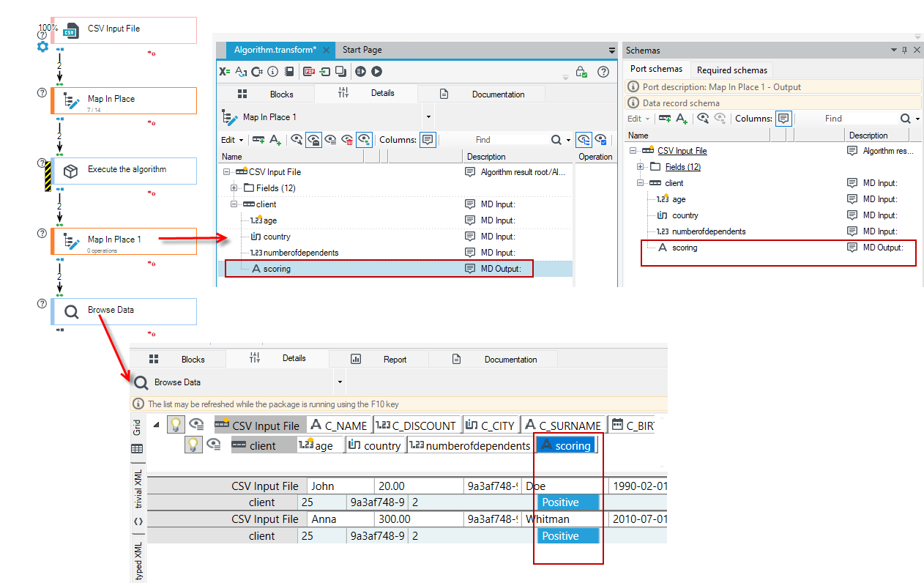
Task: Switch to the Start Page tab
Action: click(362, 50)
